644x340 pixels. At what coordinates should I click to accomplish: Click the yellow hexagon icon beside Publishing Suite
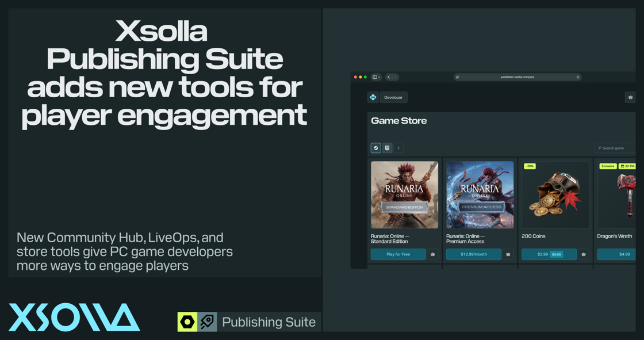click(x=187, y=322)
